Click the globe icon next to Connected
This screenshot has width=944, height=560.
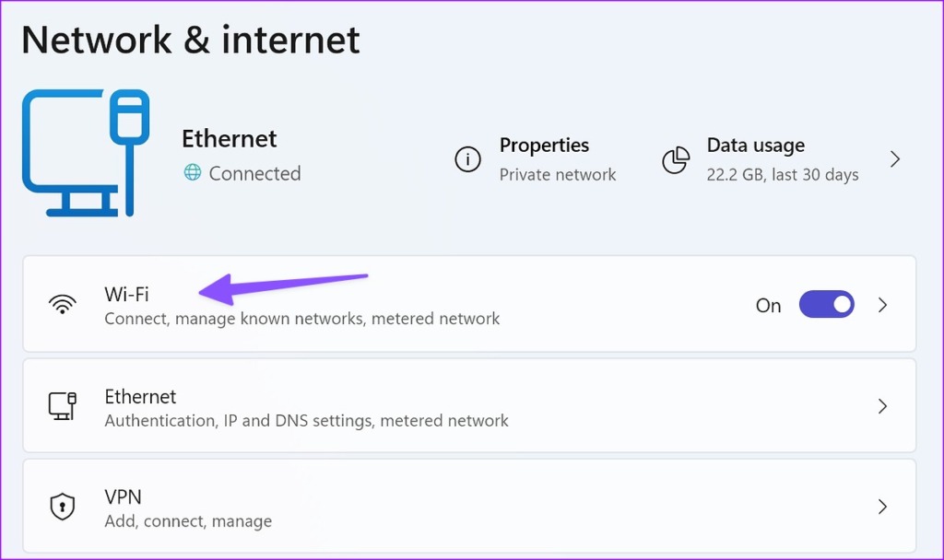pyautogui.click(x=191, y=173)
